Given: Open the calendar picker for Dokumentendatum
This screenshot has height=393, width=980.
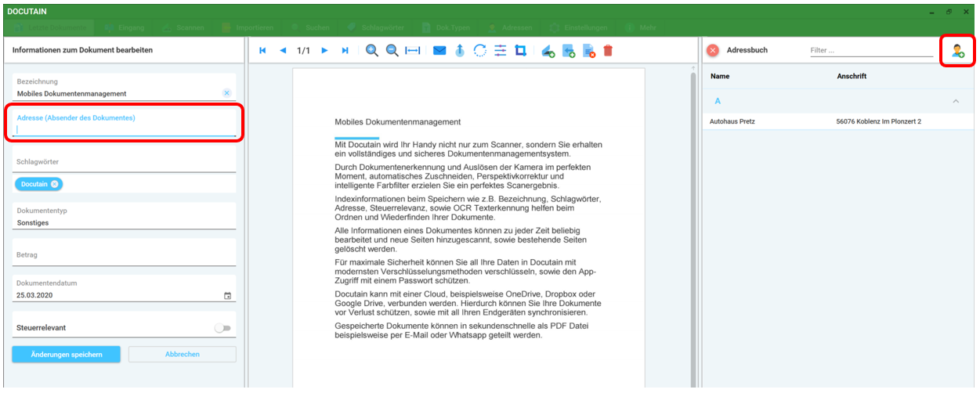Looking at the screenshot, I should 228,296.
